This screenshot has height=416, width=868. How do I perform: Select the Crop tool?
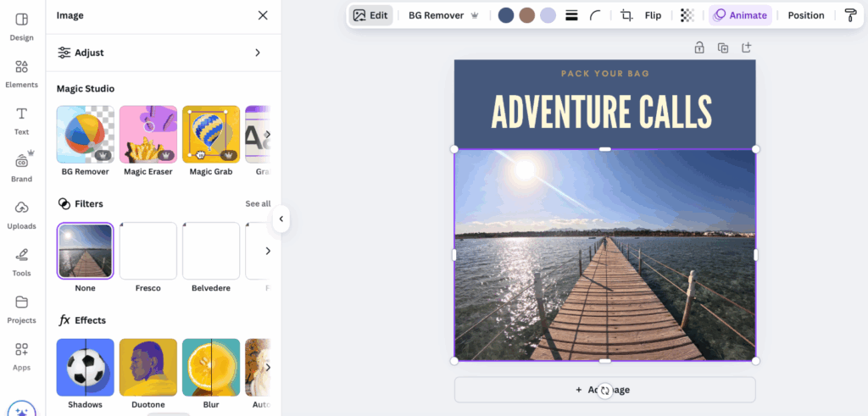(x=626, y=15)
